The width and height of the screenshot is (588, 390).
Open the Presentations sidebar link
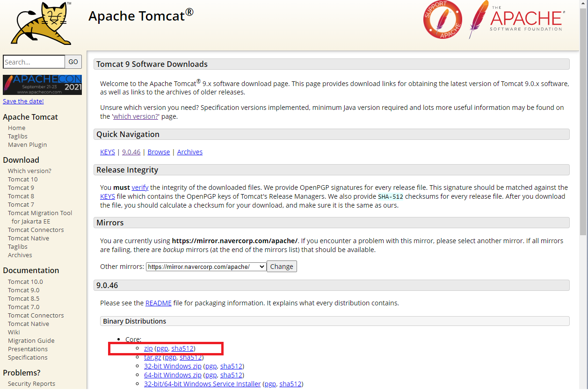[x=28, y=349]
